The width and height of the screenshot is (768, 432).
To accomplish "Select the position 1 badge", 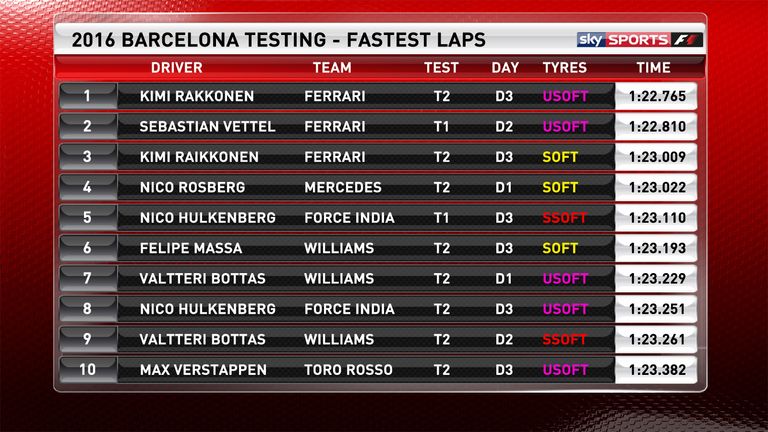I will [x=88, y=96].
